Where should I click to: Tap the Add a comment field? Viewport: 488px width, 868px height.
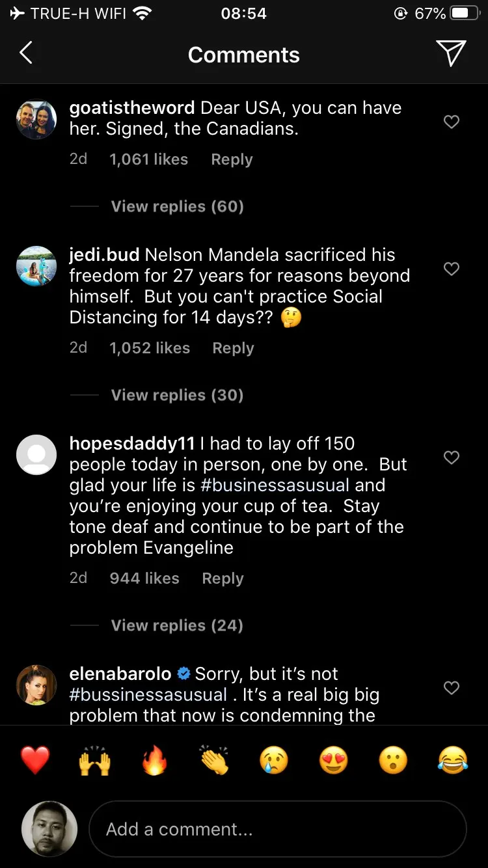click(x=277, y=829)
